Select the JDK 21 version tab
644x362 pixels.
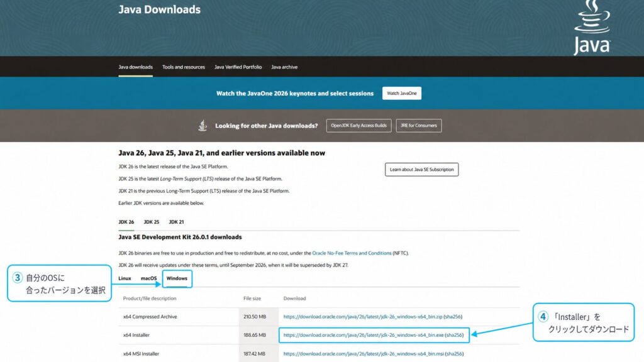tap(176, 222)
